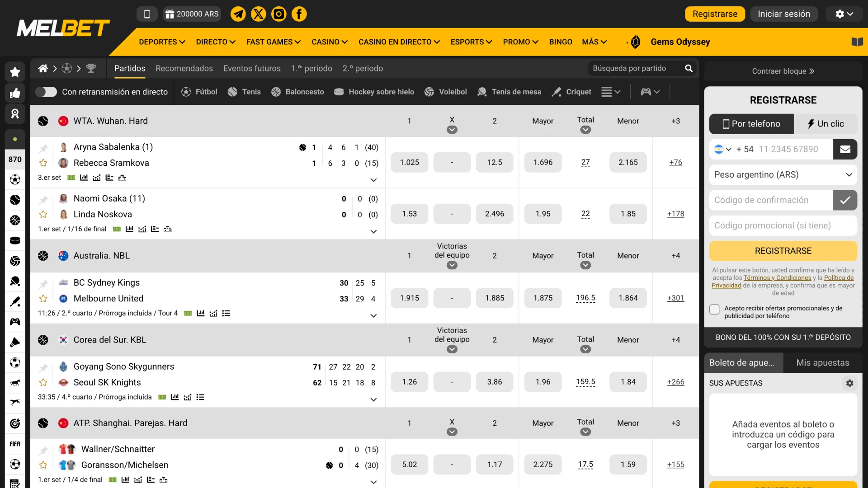The height and width of the screenshot is (488, 868).
Task: Open the DEPORTES menu dropdown
Action: pyautogui.click(x=161, y=42)
